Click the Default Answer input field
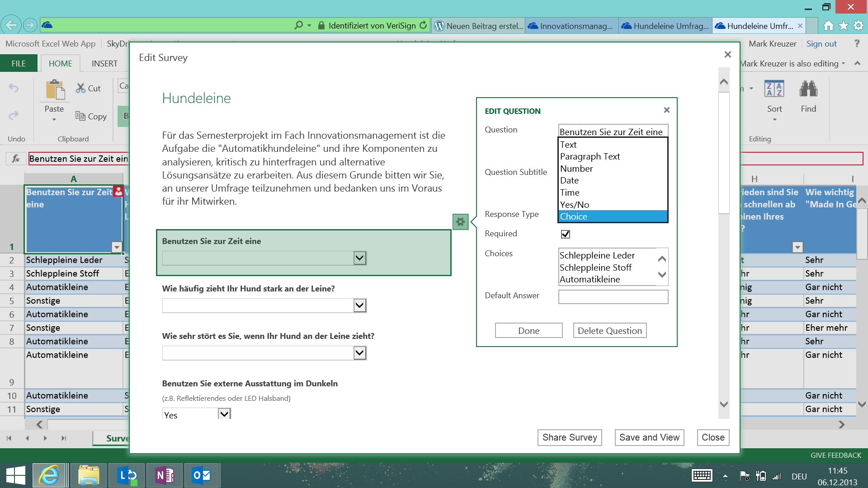This screenshot has width=868, height=488. click(613, 297)
